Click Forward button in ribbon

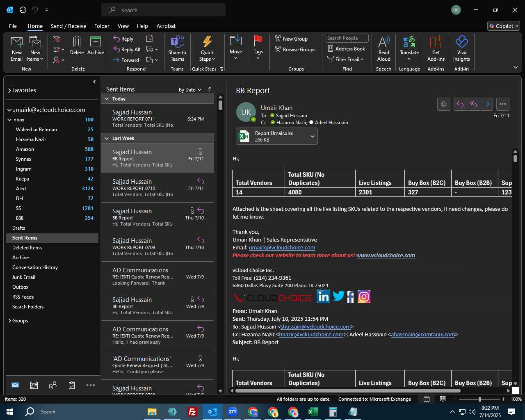tap(126, 60)
